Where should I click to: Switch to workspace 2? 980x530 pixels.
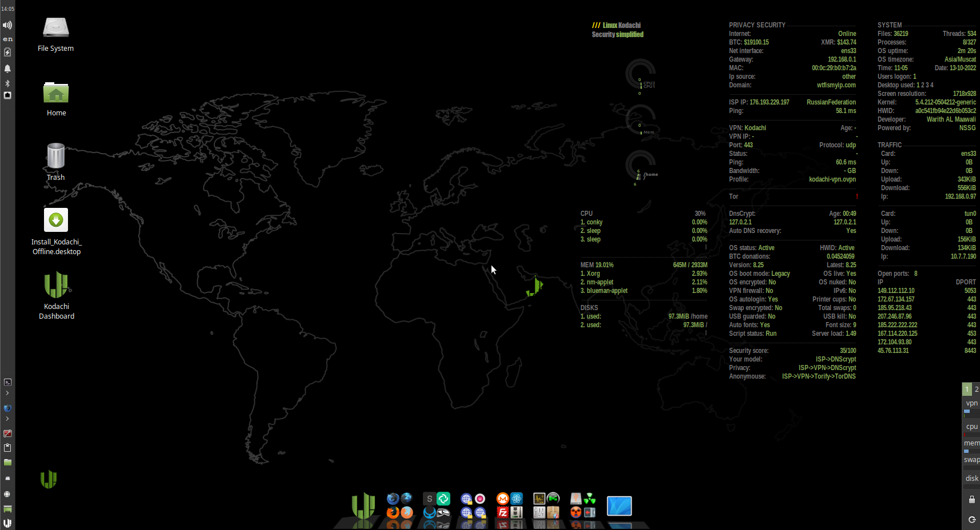(976, 389)
